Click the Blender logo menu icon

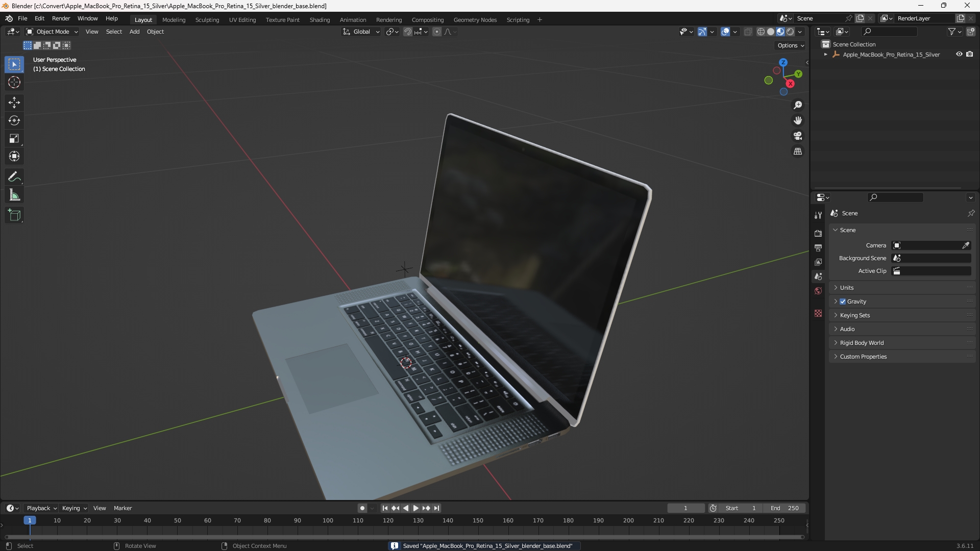click(9, 18)
